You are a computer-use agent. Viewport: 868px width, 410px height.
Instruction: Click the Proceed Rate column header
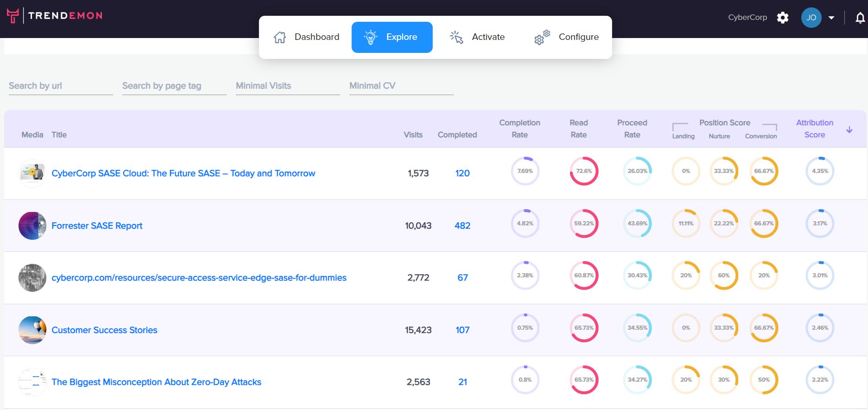632,128
